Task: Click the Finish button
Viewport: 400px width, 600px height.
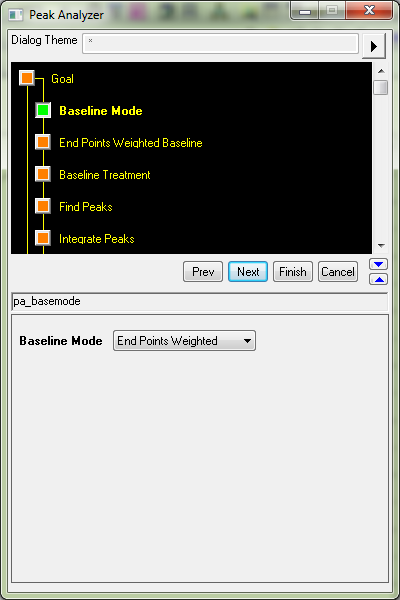Action: [x=293, y=272]
